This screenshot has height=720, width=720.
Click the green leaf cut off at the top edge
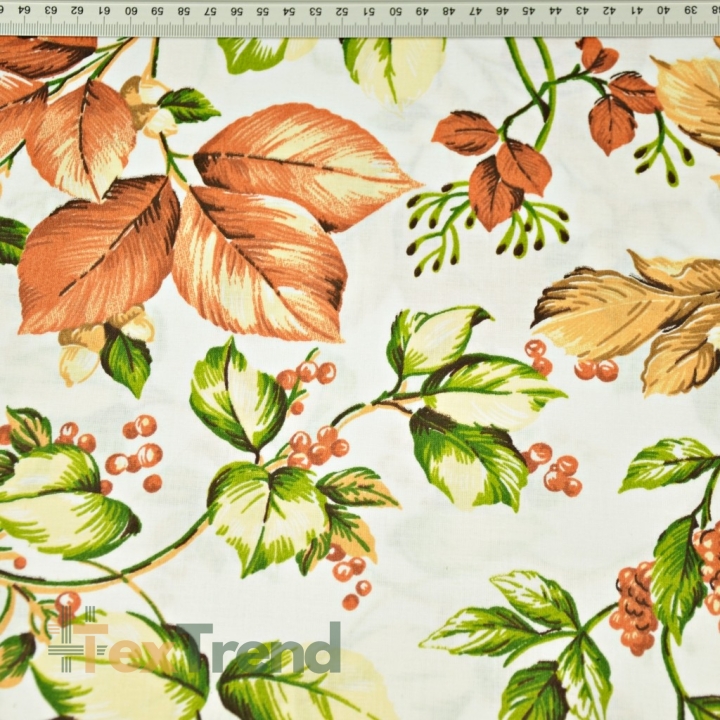[x=253, y=54]
